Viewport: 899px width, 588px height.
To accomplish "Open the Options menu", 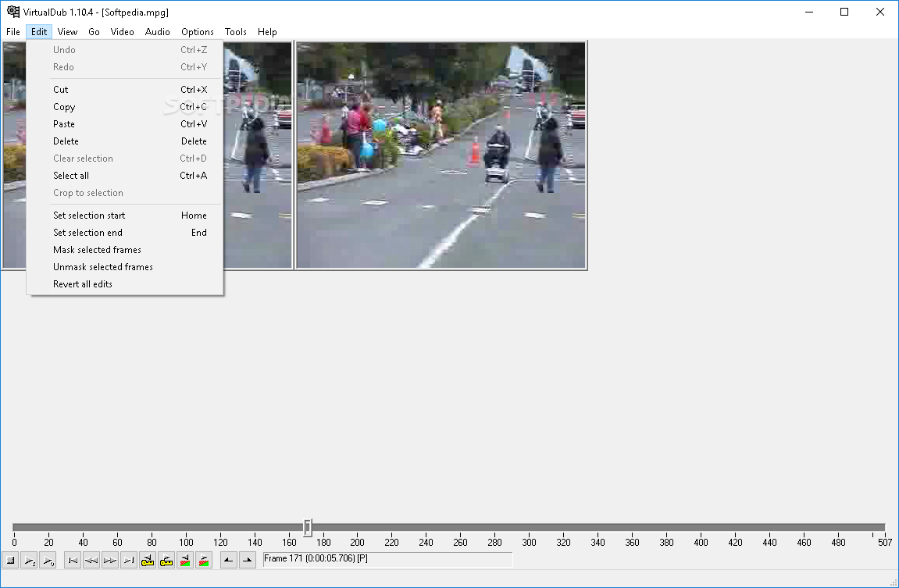I will (x=198, y=31).
